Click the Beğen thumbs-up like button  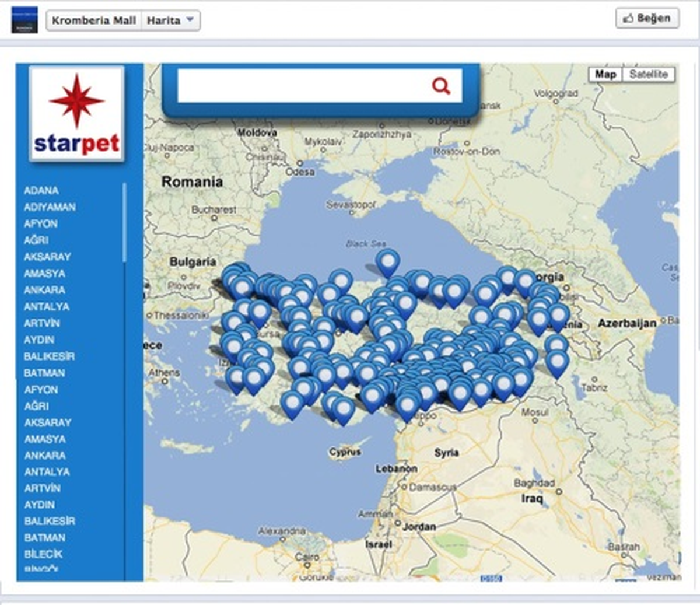(x=647, y=19)
